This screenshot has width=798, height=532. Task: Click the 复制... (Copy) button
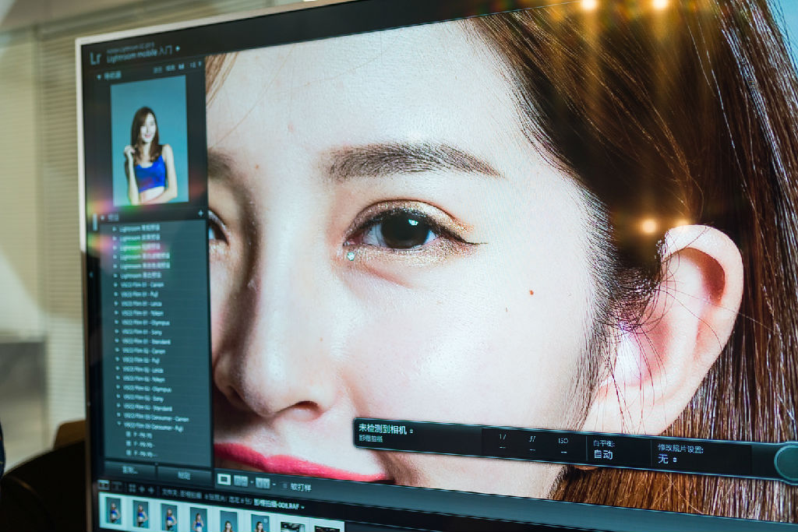[130, 470]
